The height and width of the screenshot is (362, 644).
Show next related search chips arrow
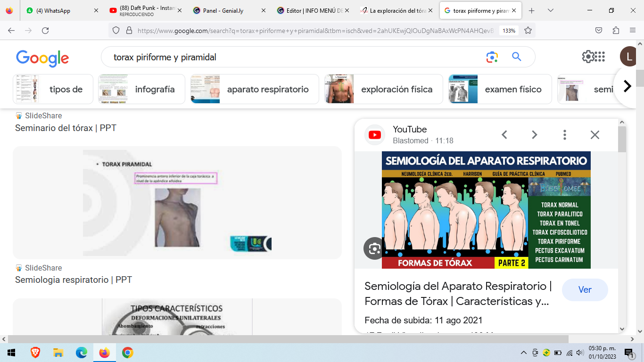[x=627, y=86]
